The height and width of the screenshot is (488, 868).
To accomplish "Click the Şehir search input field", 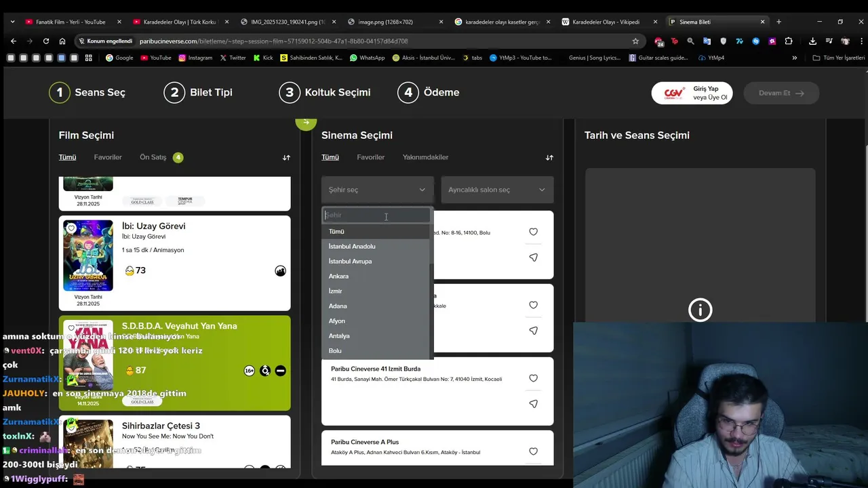I will click(376, 215).
